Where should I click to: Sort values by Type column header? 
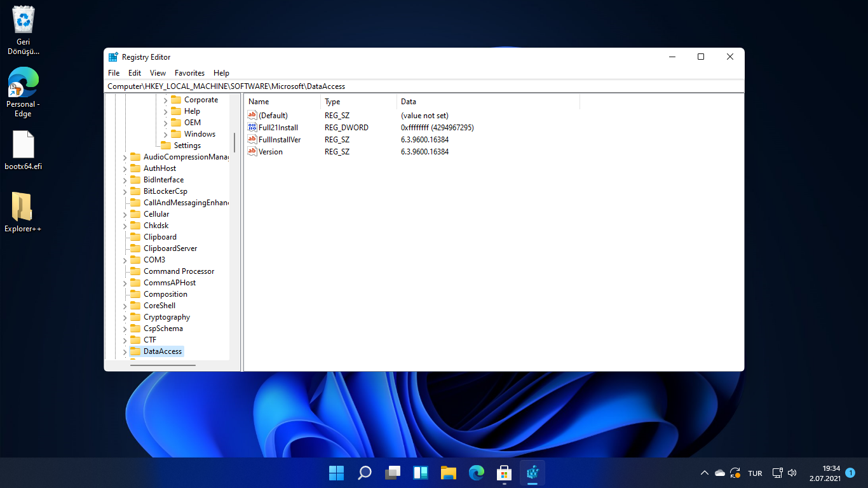point(358,102)
